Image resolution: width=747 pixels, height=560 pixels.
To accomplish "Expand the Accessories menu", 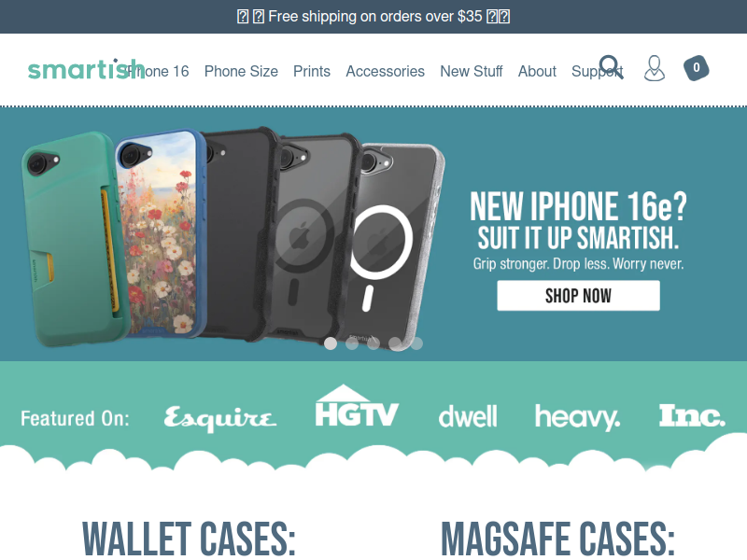I will (385, 72).
